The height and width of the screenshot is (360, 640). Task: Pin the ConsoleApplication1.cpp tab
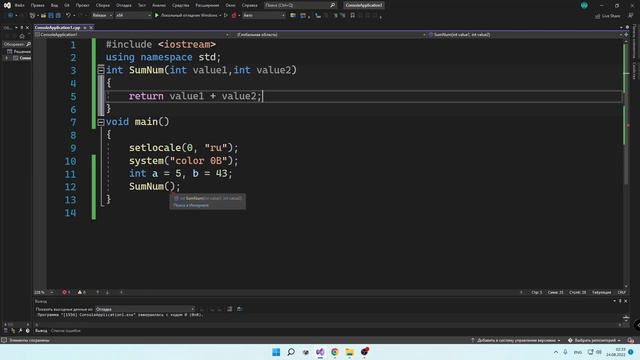click(84, 27)
